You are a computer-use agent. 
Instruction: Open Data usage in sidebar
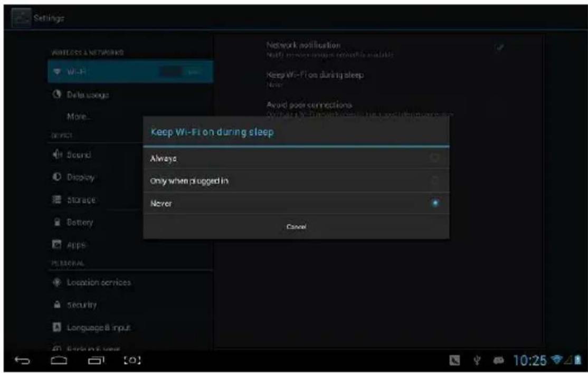pos(130,94)
